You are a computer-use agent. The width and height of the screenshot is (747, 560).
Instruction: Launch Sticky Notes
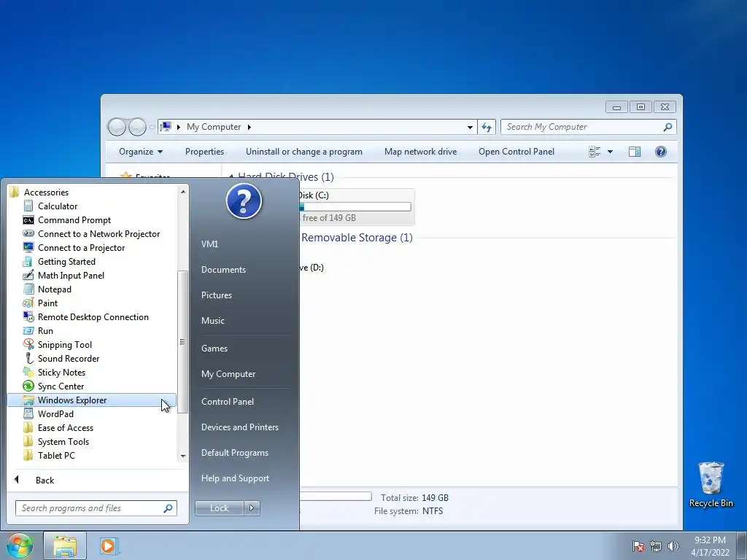61,372
